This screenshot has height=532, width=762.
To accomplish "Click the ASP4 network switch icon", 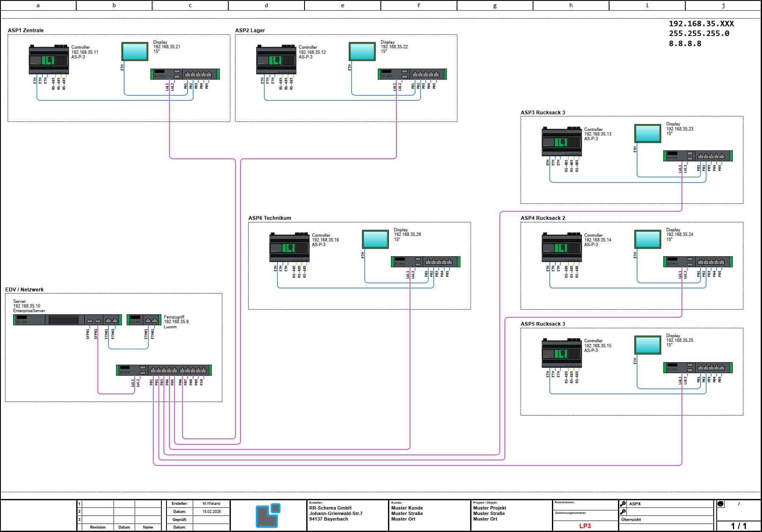I will click(x=698, y=262).
